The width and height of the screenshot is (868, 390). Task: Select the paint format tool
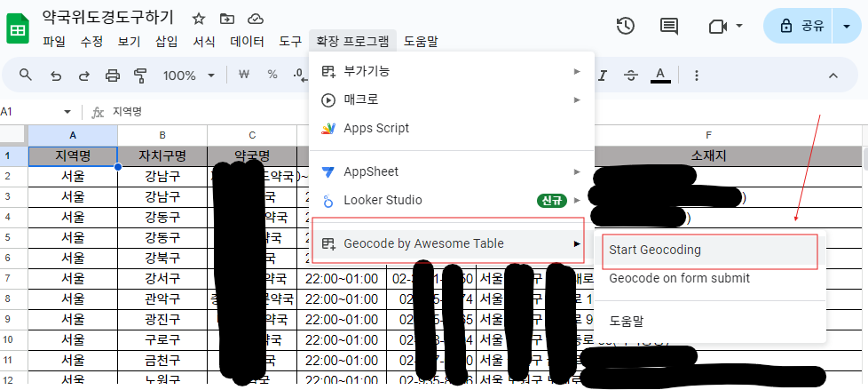click(140, 76)
